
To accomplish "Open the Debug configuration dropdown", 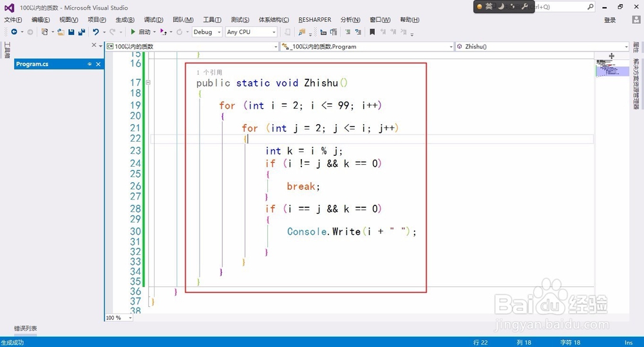I will (207, 32).
